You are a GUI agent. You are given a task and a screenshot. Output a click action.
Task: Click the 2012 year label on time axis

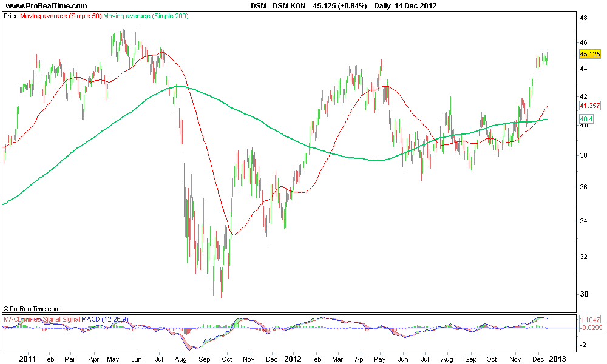click(x=293, y=359)
